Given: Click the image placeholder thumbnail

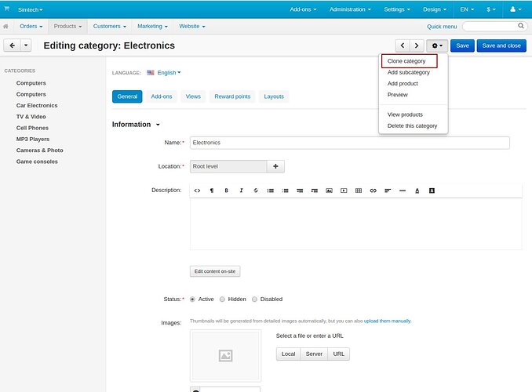Looking at the screenshot, I should tap(226, 356).
